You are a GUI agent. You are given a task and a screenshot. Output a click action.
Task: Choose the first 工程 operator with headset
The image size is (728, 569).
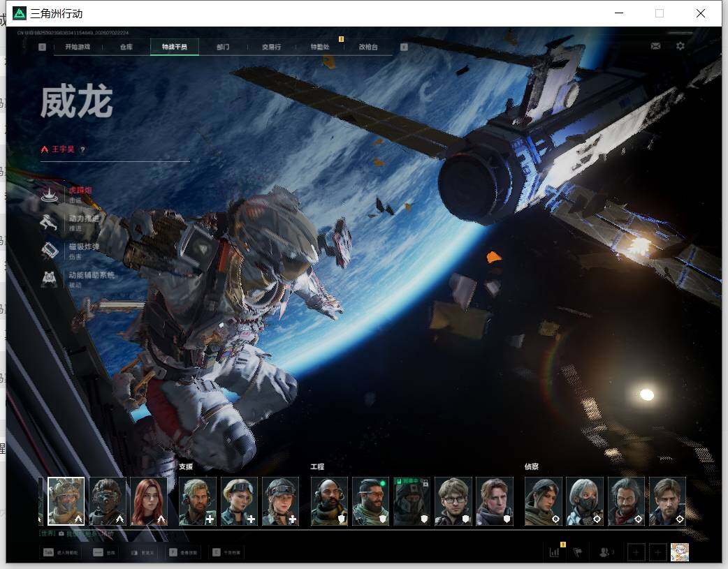329,501
